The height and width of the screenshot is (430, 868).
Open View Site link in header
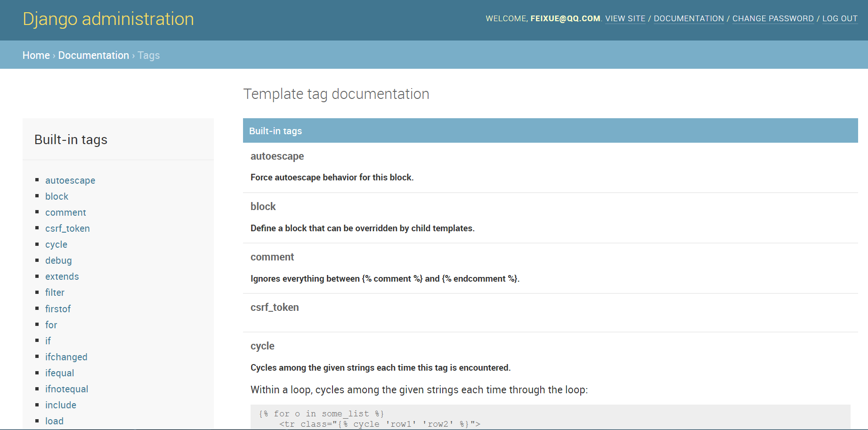click(x=625, y=18)
